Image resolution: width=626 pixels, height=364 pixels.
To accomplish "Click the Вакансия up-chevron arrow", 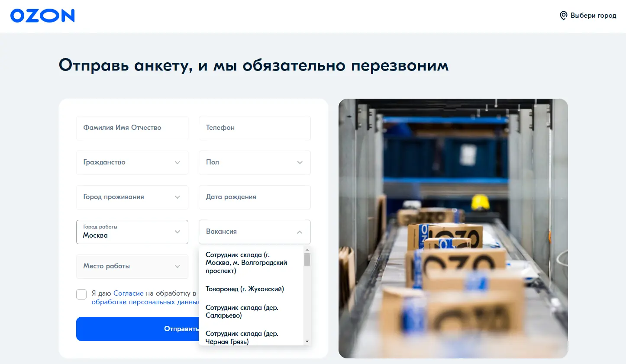I will (x=300, y=232).
